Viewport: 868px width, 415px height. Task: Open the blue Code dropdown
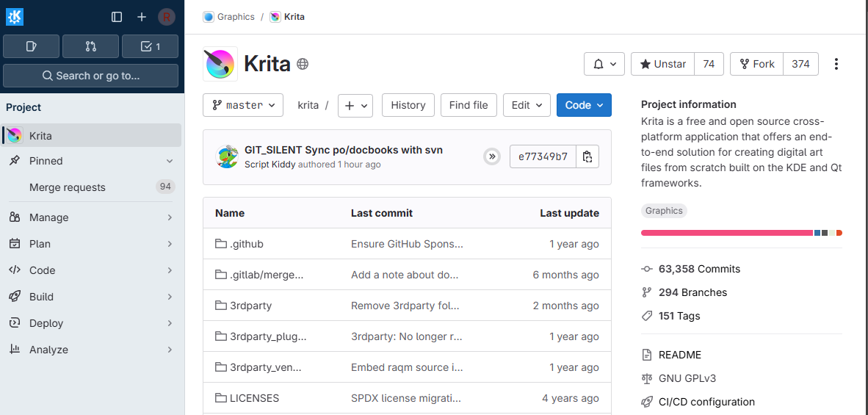[584, 105]
